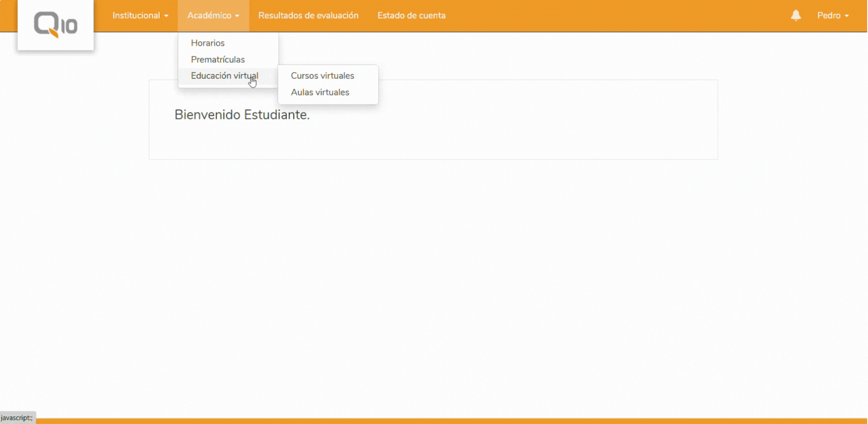
Task: Open Cursos virtuales from the submenu
Action: pyautogui.click(x=322, y=76)
